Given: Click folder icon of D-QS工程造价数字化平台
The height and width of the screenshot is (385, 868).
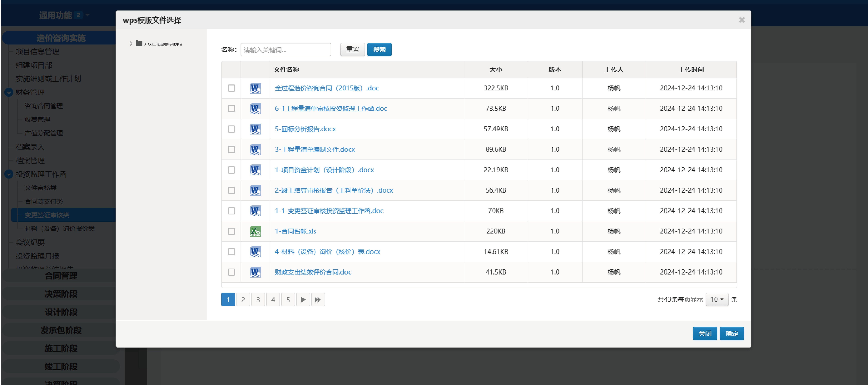Looking at the screenshot, I should pyautogui.click(x=139, y=43).
